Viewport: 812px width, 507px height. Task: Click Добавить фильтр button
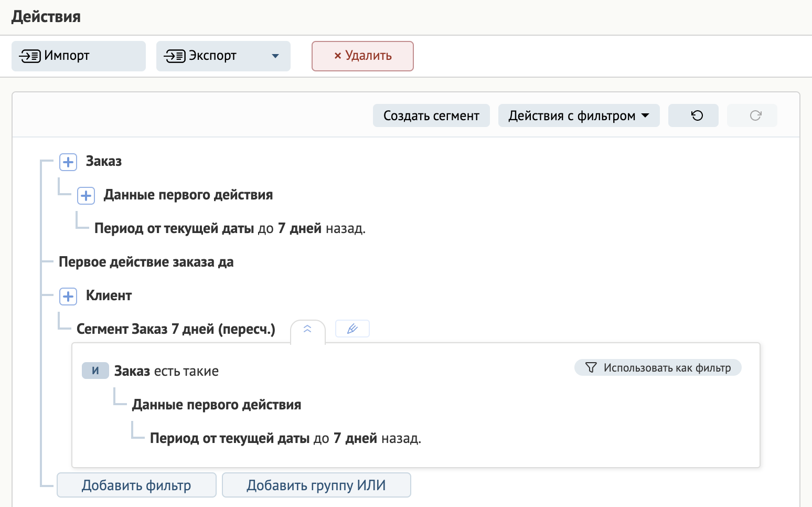(x=136, y=485)
